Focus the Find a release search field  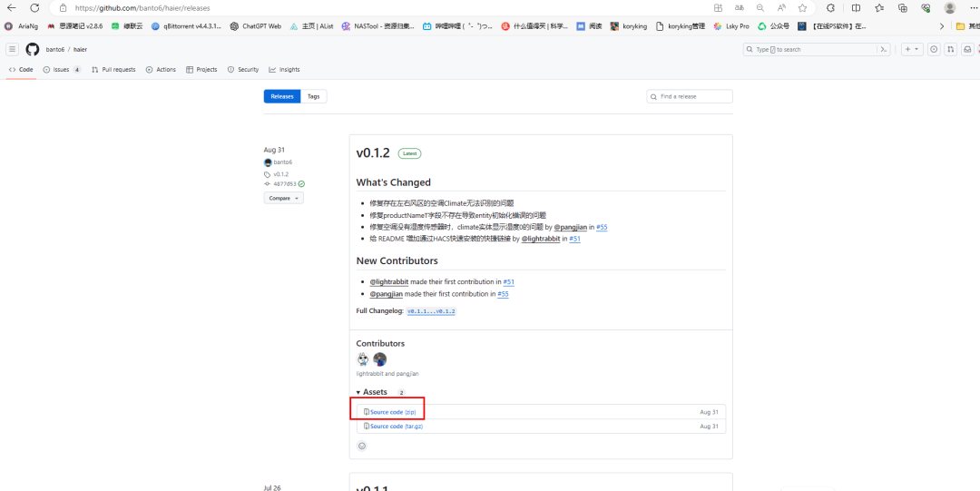coord(690,96)
